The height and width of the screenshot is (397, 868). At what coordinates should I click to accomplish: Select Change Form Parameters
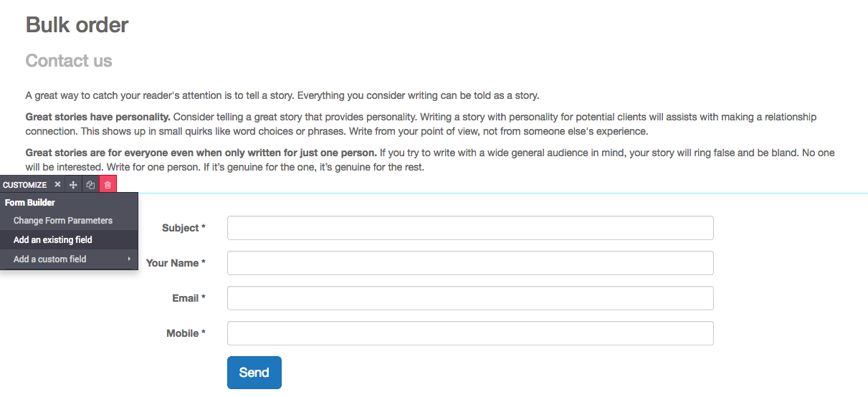pos(63,221)
